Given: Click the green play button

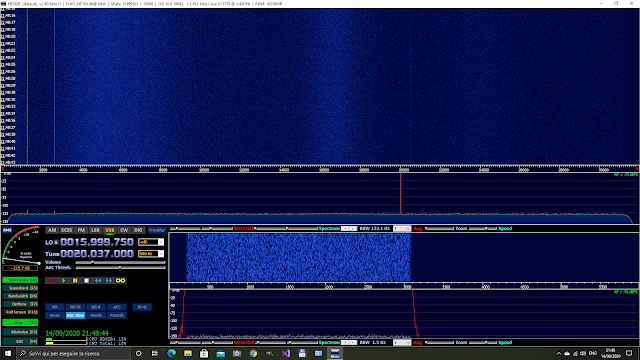Looking at the screenshot, I should tap(64, 280).
